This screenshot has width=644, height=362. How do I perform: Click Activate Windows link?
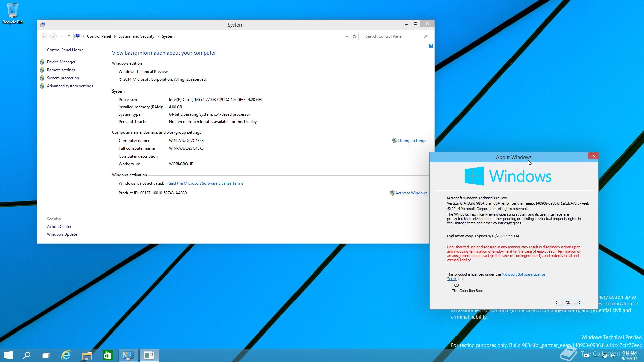[411, 193]
